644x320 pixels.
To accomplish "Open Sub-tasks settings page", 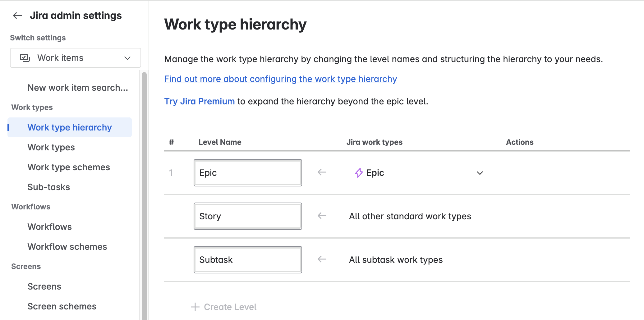I will [49, 187].
